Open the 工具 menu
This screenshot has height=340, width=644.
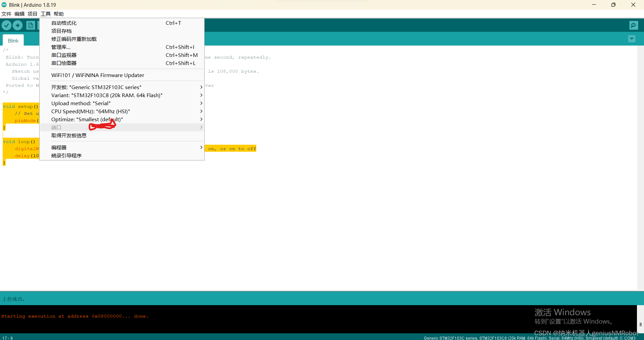pos(46,14)
